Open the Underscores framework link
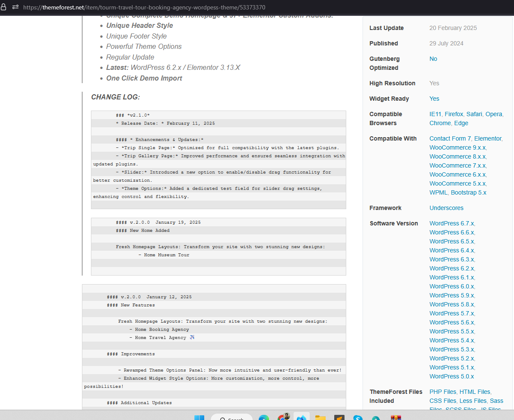Screen dimensions: 514x420 (x=446, y=208)
